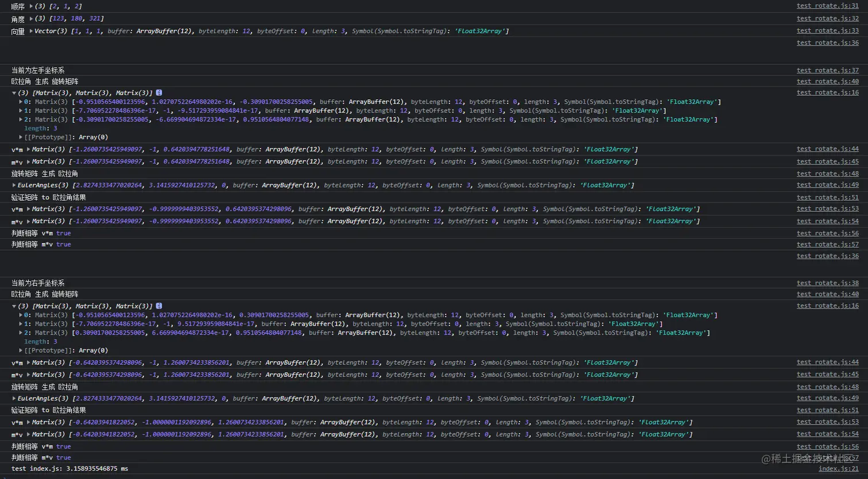Open test_rotate.js:16 link in left-handed section
Viewport: 868px width, 479px height.
(x=828, y=92)
